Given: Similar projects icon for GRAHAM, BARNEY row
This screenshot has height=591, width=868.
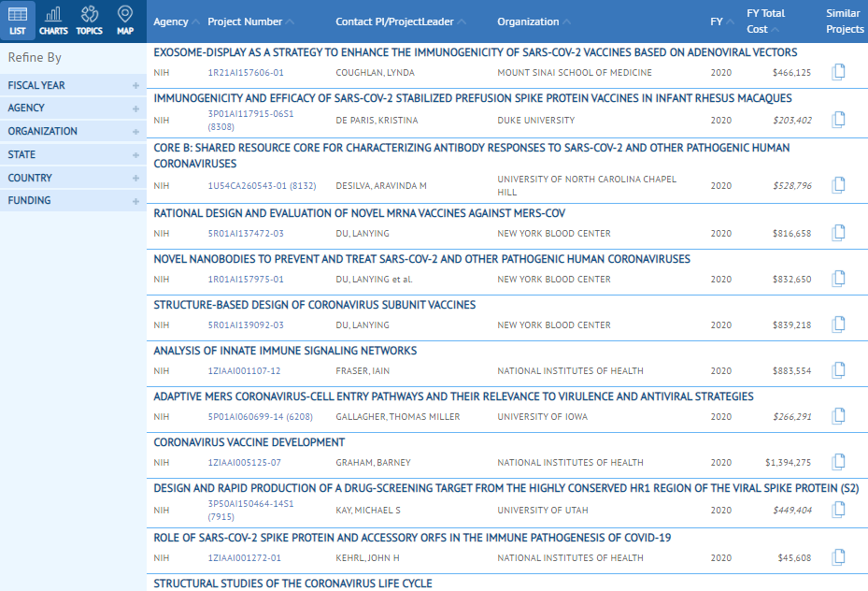Looking at the screenshot, I should tap(839, 462).
